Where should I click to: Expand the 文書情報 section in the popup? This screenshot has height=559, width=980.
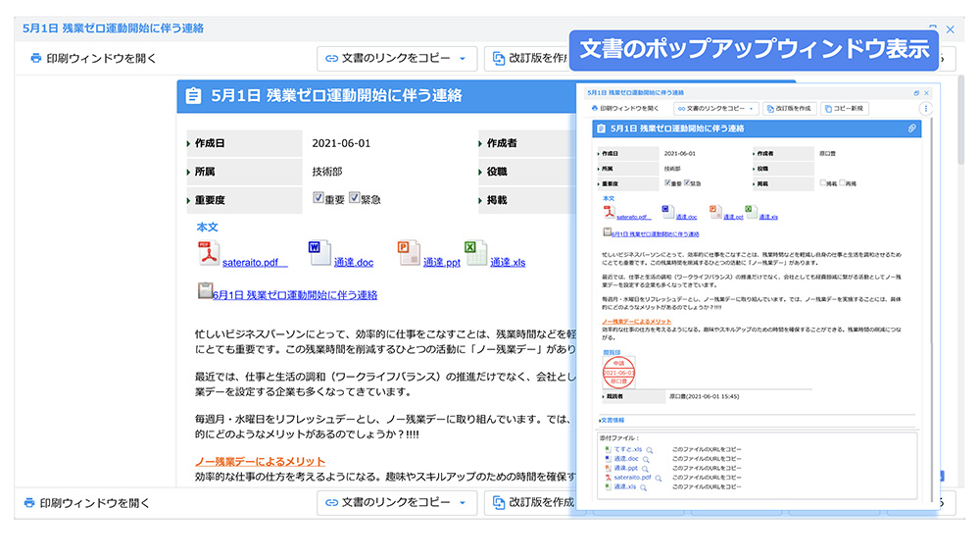tap(612, 420)
